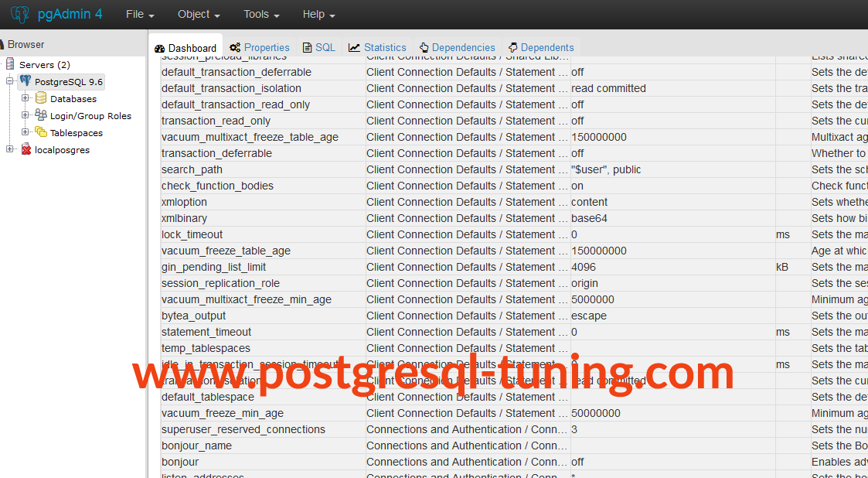Click the Dependents tab icon
Image resolution: width=868 pixels, height=478 pixels.
(x=512, y=47)
